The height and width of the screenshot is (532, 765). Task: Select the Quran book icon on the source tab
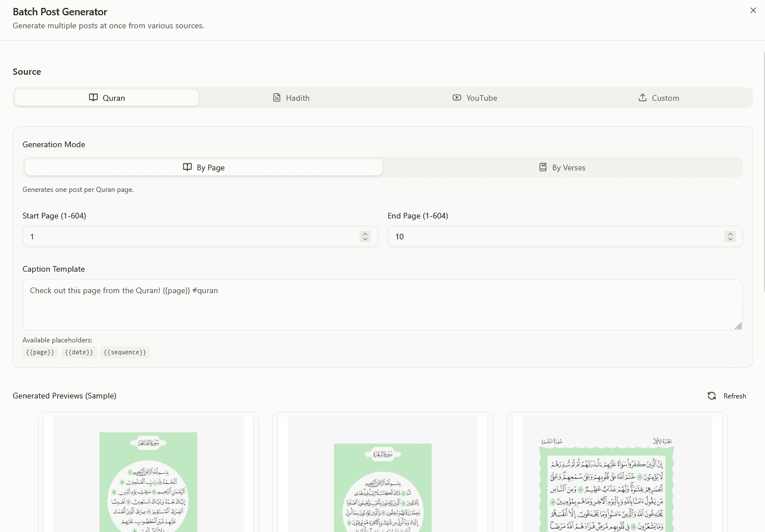click(93, 97)
